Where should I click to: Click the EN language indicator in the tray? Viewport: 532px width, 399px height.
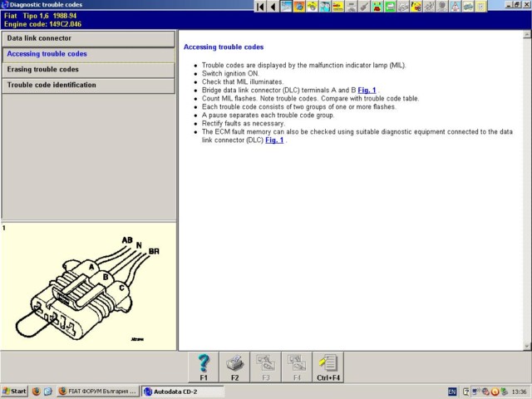(452, 391)
